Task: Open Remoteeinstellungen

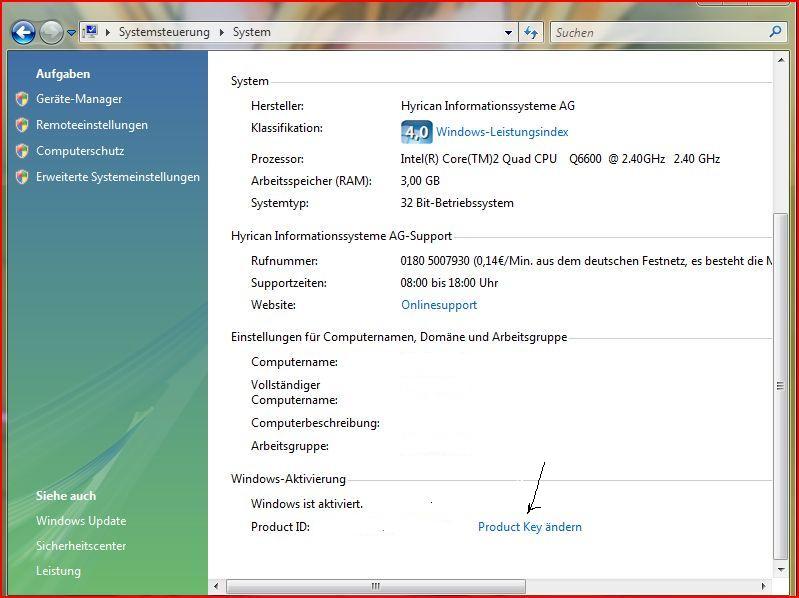Action: (92, 125)
